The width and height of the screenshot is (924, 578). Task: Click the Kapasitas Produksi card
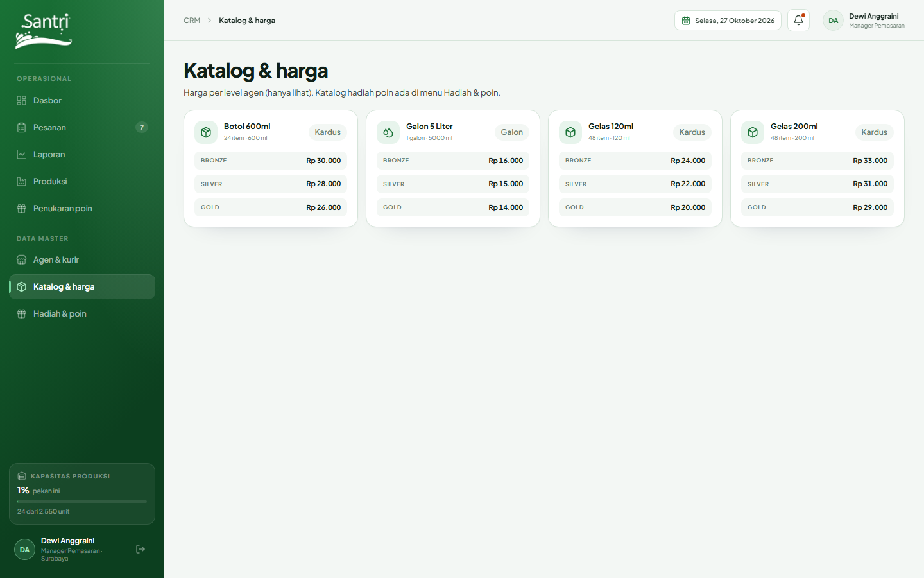82,494
